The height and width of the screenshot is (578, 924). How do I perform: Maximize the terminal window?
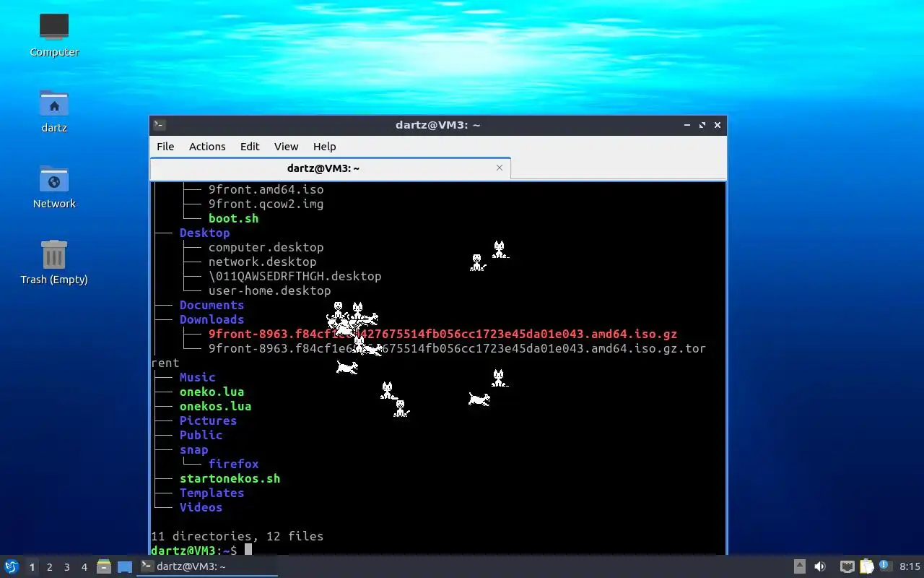tap(702, 125)
